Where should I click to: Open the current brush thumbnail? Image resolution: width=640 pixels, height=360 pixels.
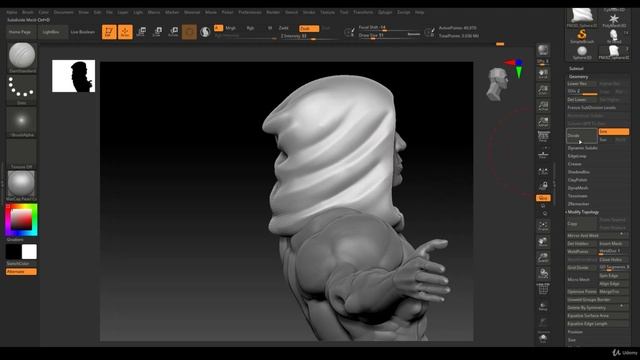point(22,56)
